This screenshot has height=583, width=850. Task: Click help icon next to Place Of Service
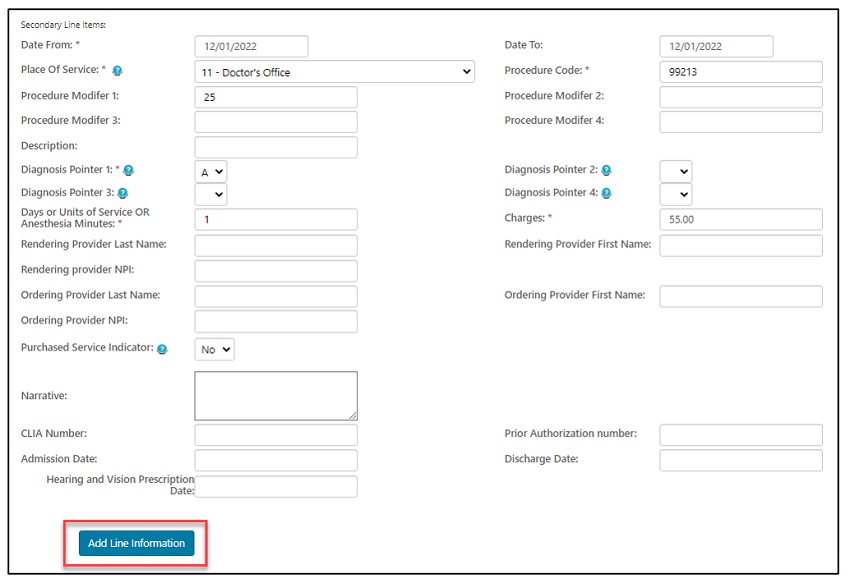tap(117, 71)
